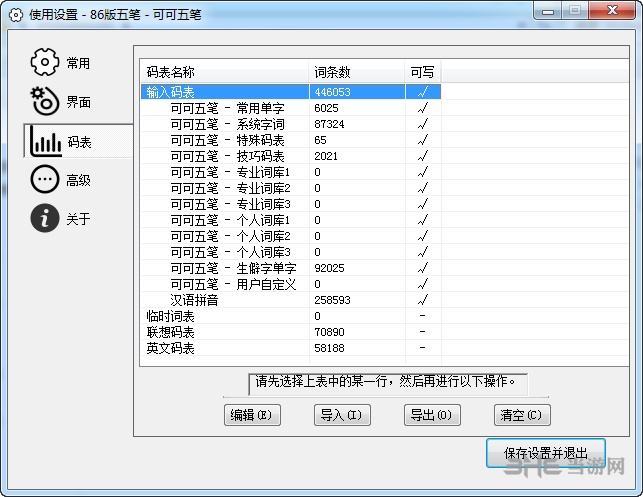Viewport: 643px width, 497px height.
Task: Click entry count 6025
Action: 326,108
